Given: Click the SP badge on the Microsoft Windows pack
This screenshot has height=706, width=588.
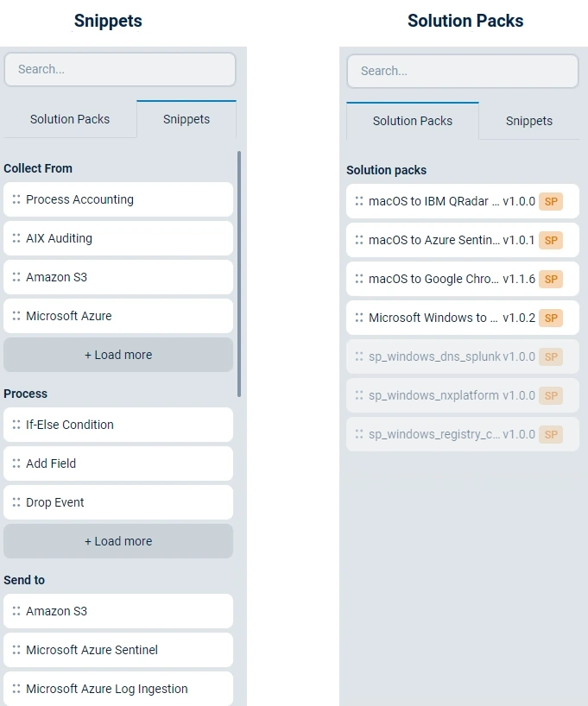Looking at the screenshot, I should point(551,318).
